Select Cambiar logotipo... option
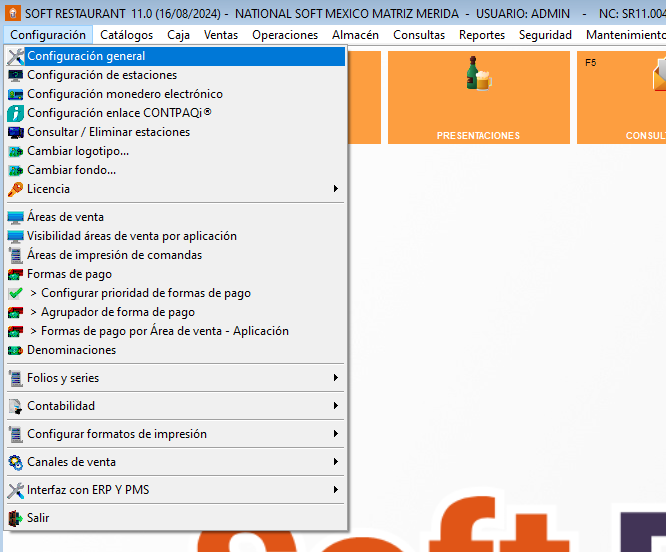Viewport: 666px width, 552px height. pos(176,152)
